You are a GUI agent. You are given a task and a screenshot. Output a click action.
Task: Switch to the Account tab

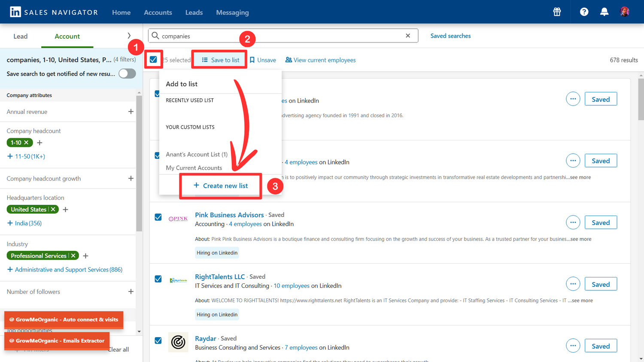(x=67, y=36)
